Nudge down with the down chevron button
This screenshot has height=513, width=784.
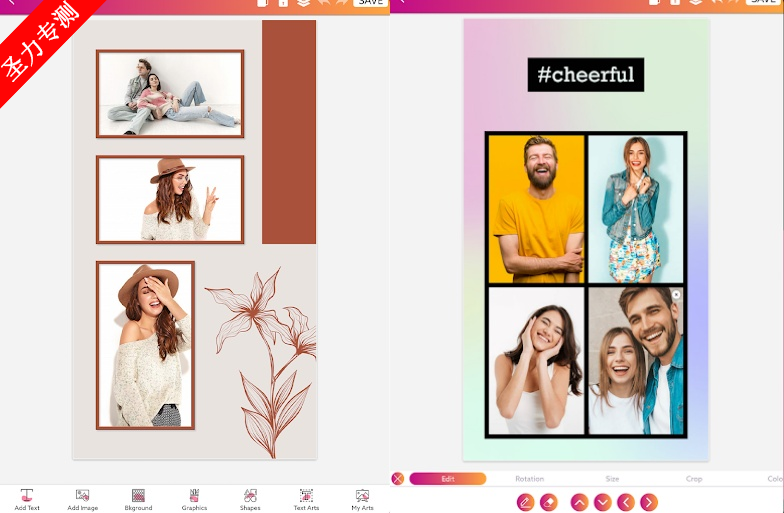coord(602,502)
